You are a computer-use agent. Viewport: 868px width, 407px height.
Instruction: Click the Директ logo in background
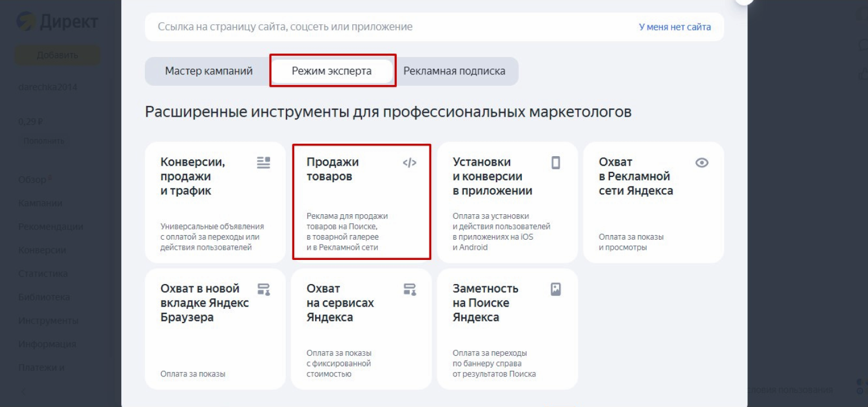(57, 21)
